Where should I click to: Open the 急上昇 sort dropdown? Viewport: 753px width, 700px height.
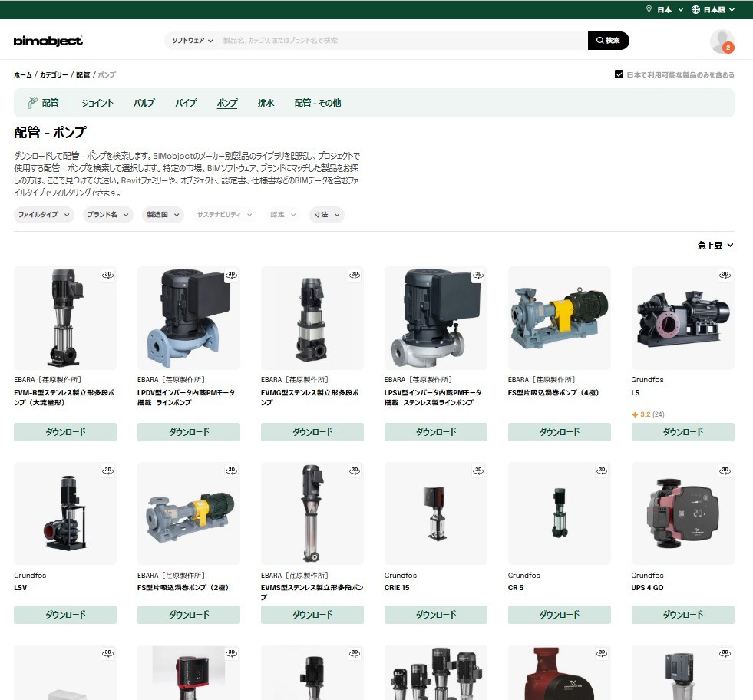click(715, 246)
